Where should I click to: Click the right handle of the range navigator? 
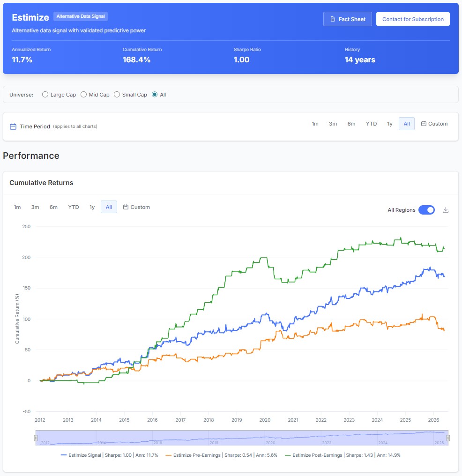click(448, 438)
